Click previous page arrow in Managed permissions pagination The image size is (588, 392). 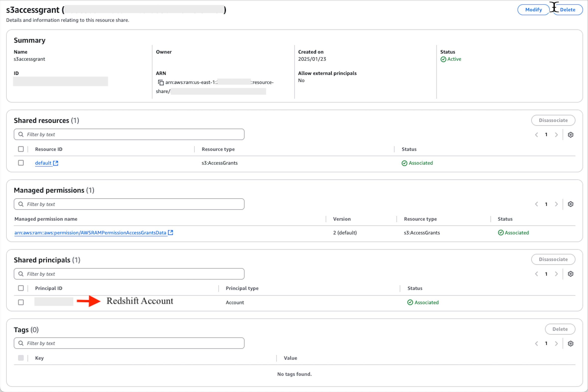[x=536, y=204]
